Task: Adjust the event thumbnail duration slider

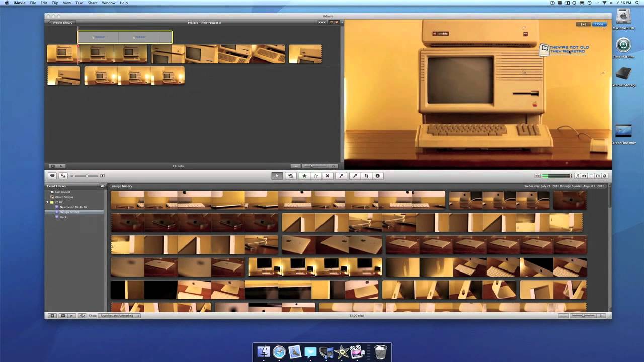Action: point(584,316)
